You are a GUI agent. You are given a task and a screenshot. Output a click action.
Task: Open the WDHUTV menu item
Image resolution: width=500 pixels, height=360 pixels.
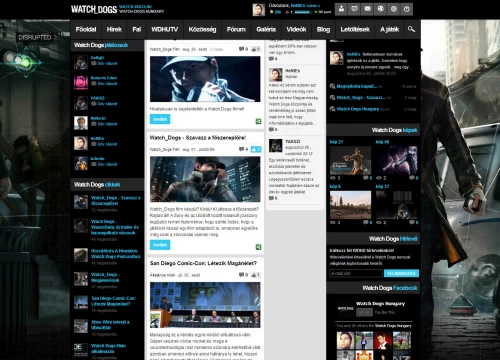tap(165, 29)
